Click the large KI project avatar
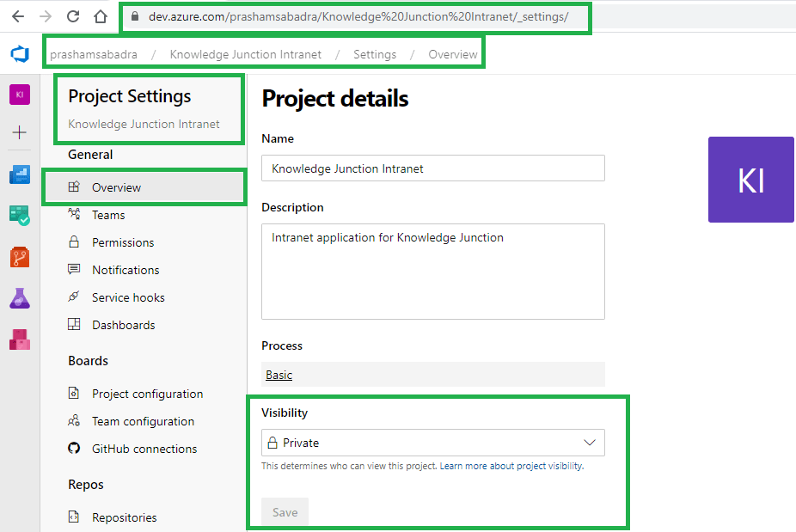The width and height of the screenshot is (796, 532). tap(750, 179)
